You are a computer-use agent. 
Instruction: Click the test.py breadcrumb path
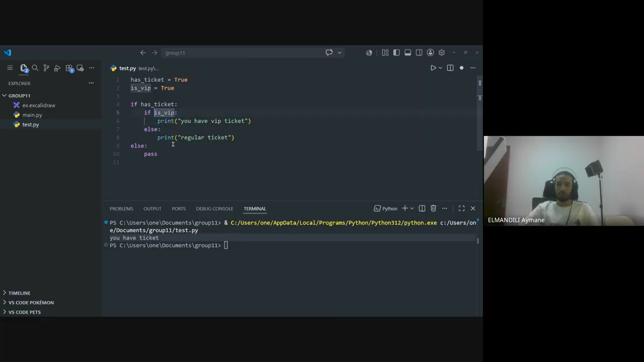tap(149, 68)
